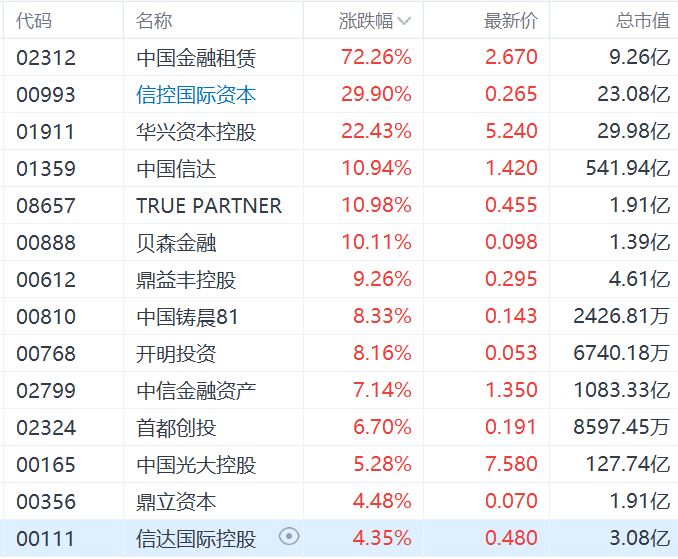Select the 中国光大控股 name cell
This screenshot has width=678, height=559.
pos(196,465)
